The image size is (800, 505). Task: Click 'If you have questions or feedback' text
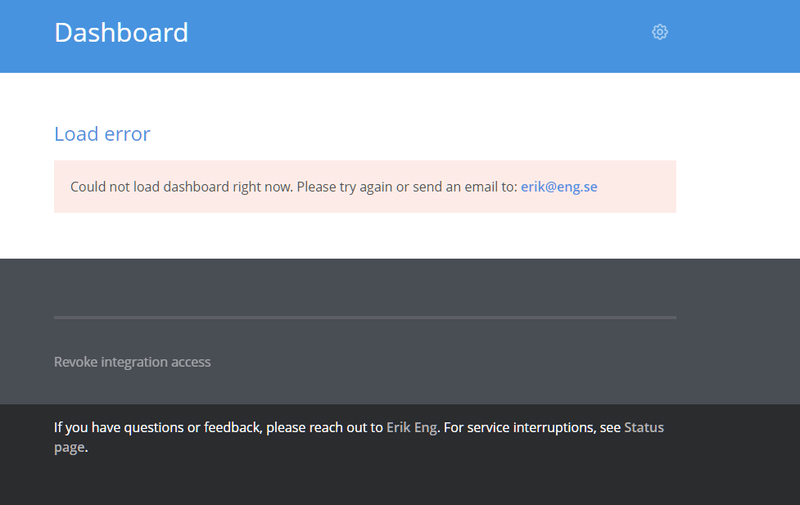coord(158,428)
